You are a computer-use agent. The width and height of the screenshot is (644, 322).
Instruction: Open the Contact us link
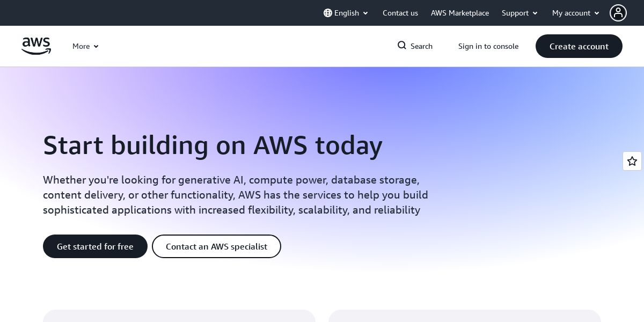[400, 13]
